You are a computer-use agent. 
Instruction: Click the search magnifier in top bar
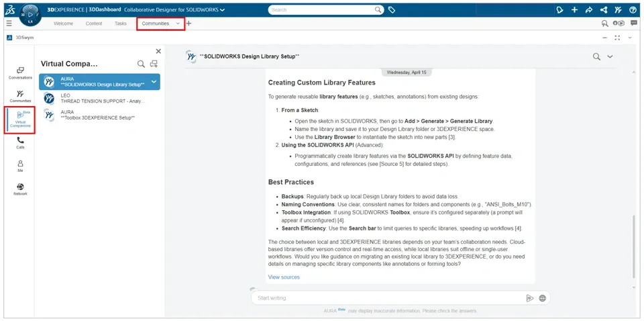click(378, 10)
